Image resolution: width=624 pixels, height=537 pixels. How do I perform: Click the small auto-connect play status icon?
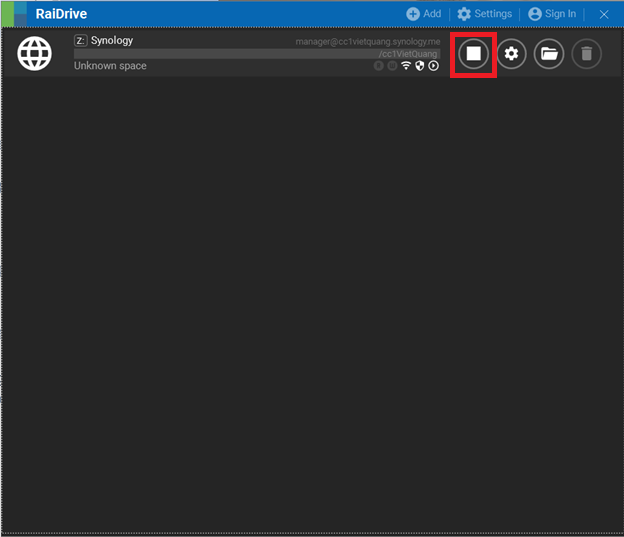(x=434, y=66)
